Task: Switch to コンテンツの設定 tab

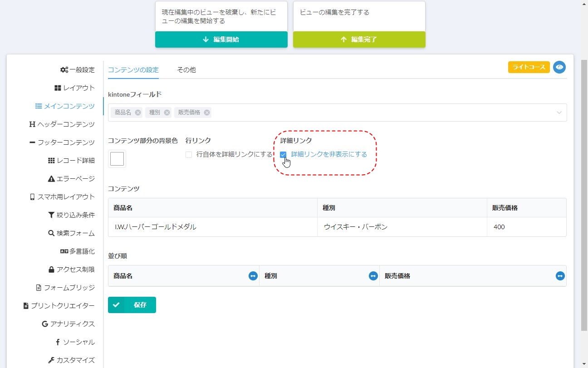Action: (133, 70)
